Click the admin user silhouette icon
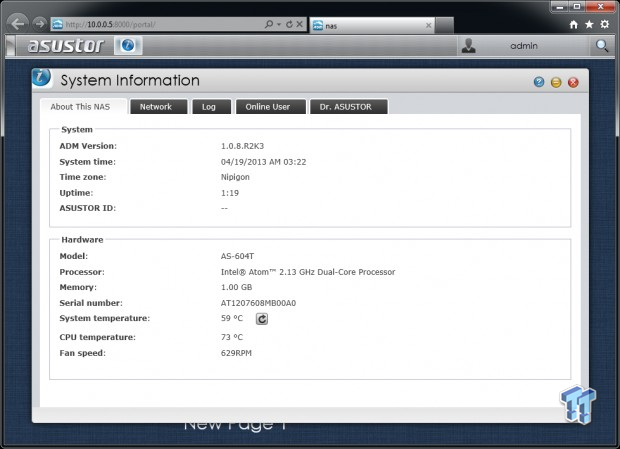Image resolution: width=620 pixels, height=449 pixels. (x=469, y=45)
